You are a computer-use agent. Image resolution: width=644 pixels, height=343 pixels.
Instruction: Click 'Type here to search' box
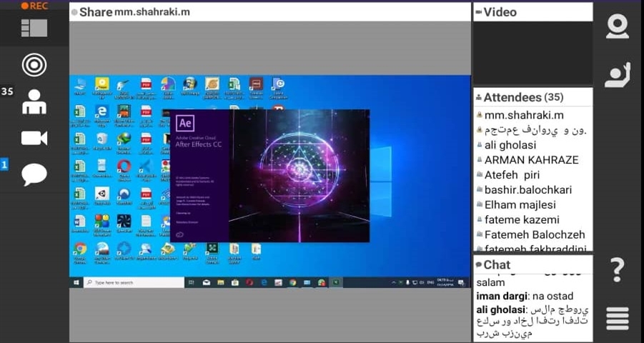(x=134, y=282)
